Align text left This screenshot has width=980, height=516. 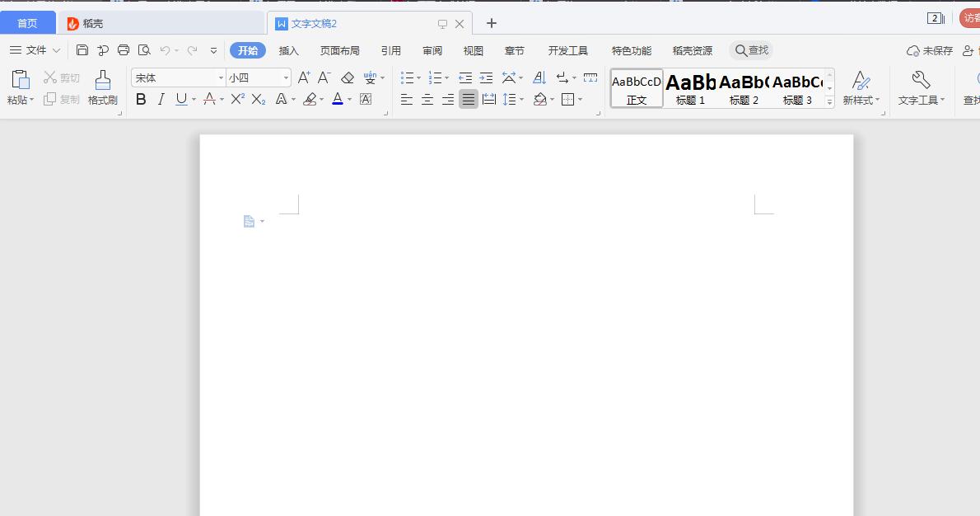coord(406,99)
